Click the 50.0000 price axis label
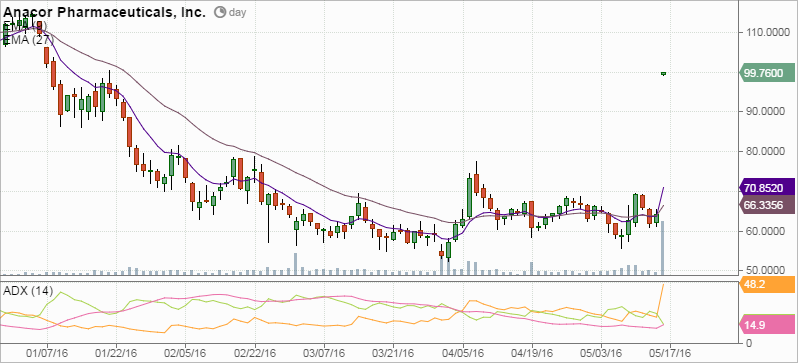Screen dimensions: 798x363 766,270
